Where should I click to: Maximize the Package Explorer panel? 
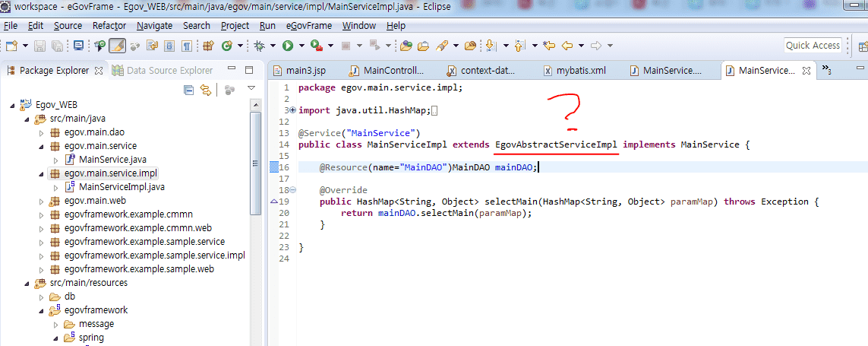click(x=249, y=71)
